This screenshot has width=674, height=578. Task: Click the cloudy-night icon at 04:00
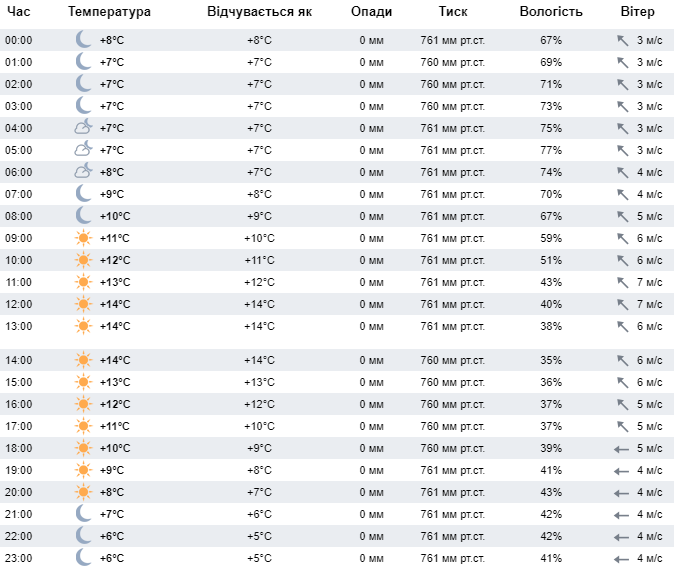[83, 128]
